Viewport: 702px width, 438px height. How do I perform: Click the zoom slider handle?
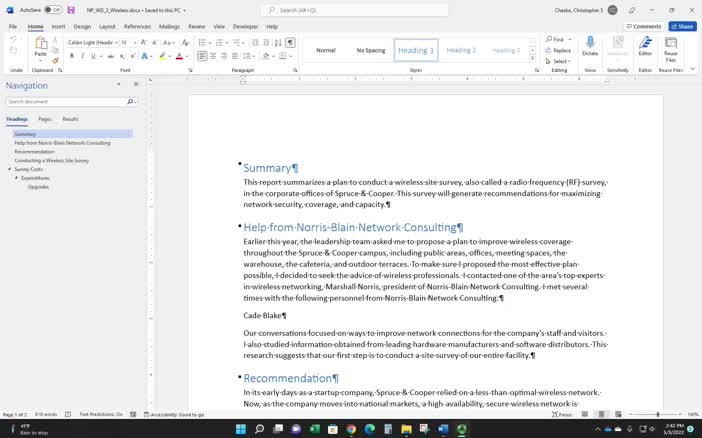point(658,414)
